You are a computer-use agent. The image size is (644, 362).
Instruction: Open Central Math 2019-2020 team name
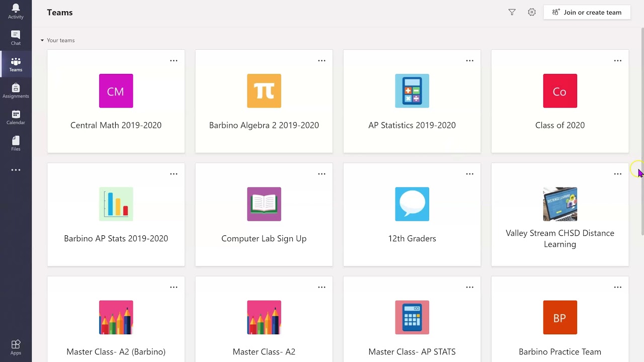[x=116, y=125]
